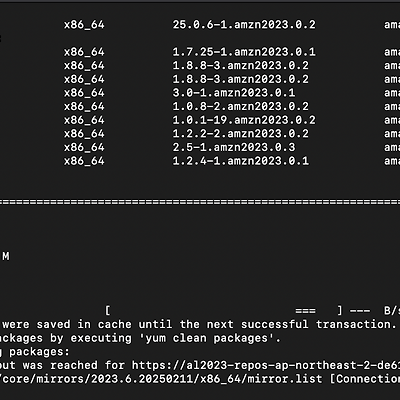This screenshot has height=400, width=400.
Task: Click the === download progress indicator
Action: pyautogui.click(x=305, y=311)
